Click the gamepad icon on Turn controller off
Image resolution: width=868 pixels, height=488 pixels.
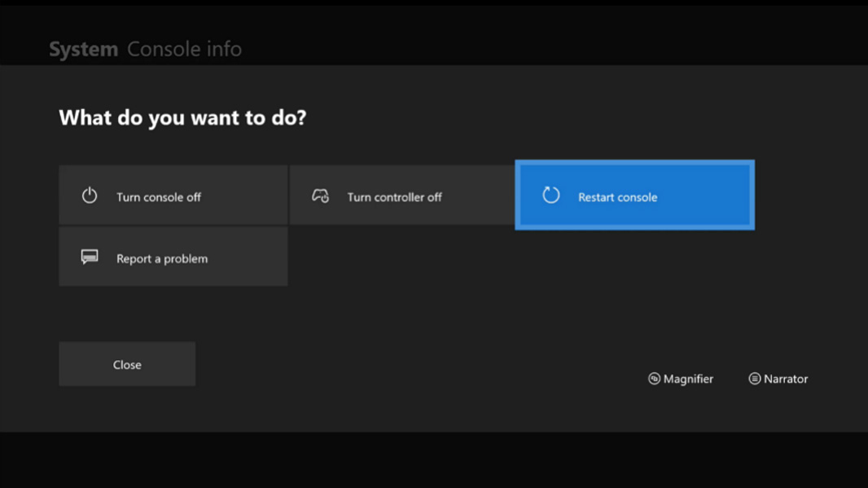[320, 196]
